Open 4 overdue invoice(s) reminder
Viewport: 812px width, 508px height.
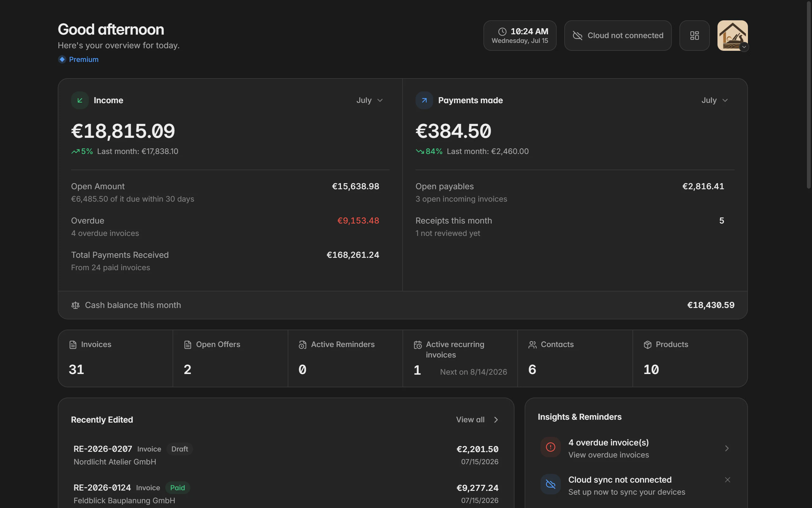coord(636,449)
